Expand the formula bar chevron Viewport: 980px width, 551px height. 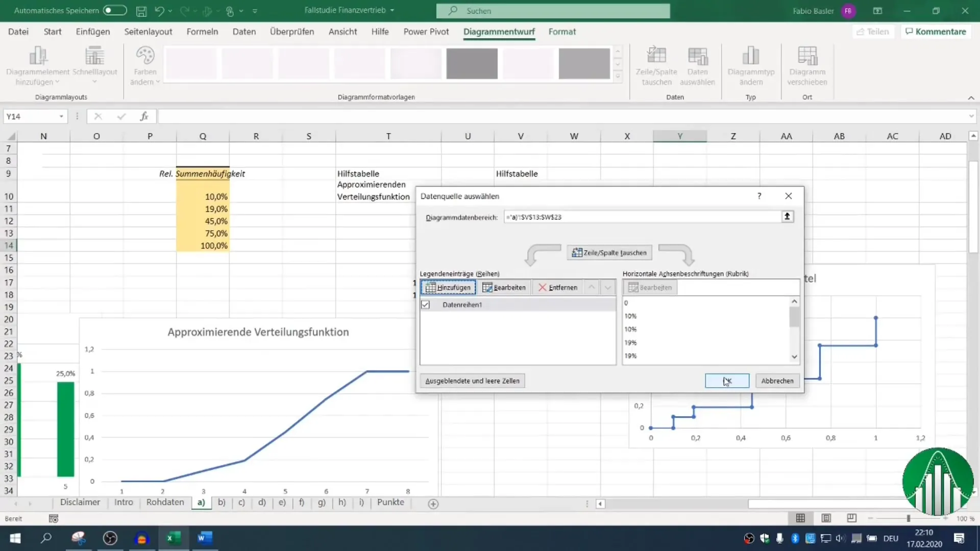point(971,117)
